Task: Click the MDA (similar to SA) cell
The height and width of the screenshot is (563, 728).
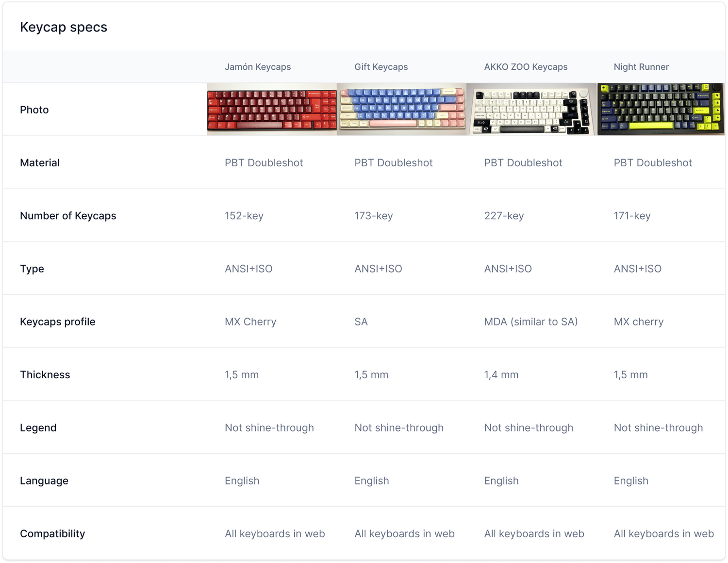Action: 531,322
